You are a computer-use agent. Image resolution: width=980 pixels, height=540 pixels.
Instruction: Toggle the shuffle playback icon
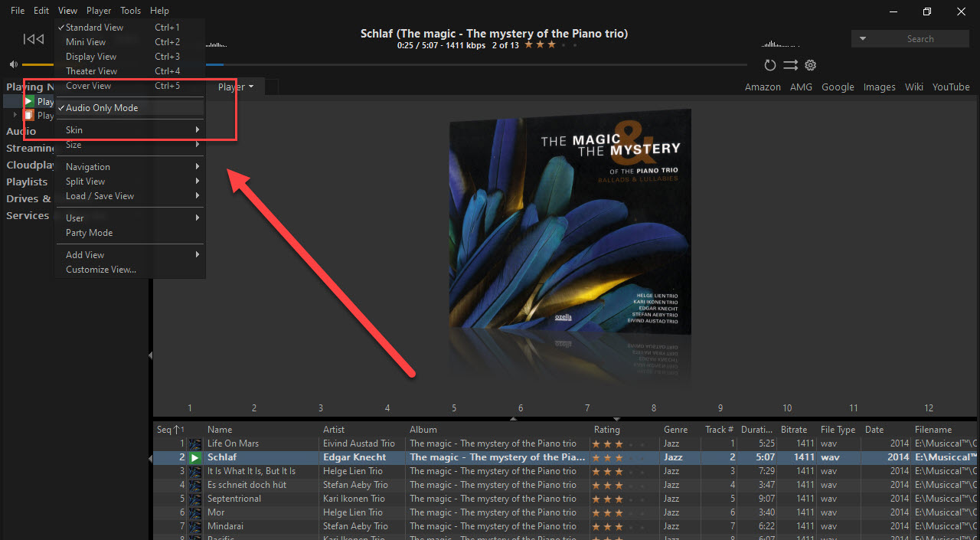tap(790, 66)
